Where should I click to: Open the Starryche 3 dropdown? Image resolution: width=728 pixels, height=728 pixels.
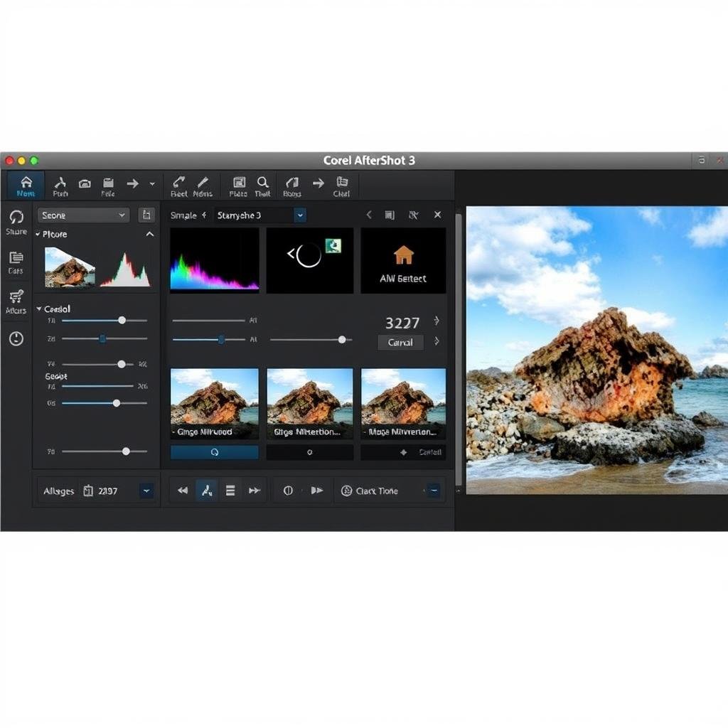coord(300,215)
